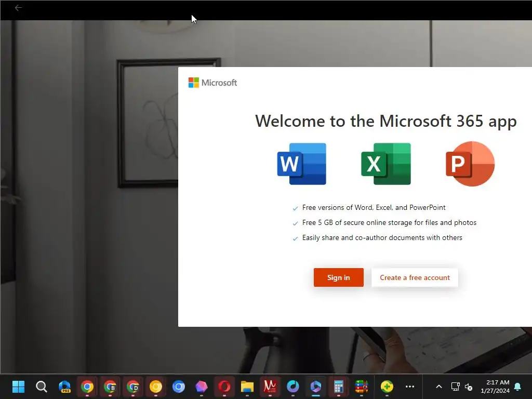Open the blue swirl app in taskbar
532x399 pixels.
pos(293,387)
